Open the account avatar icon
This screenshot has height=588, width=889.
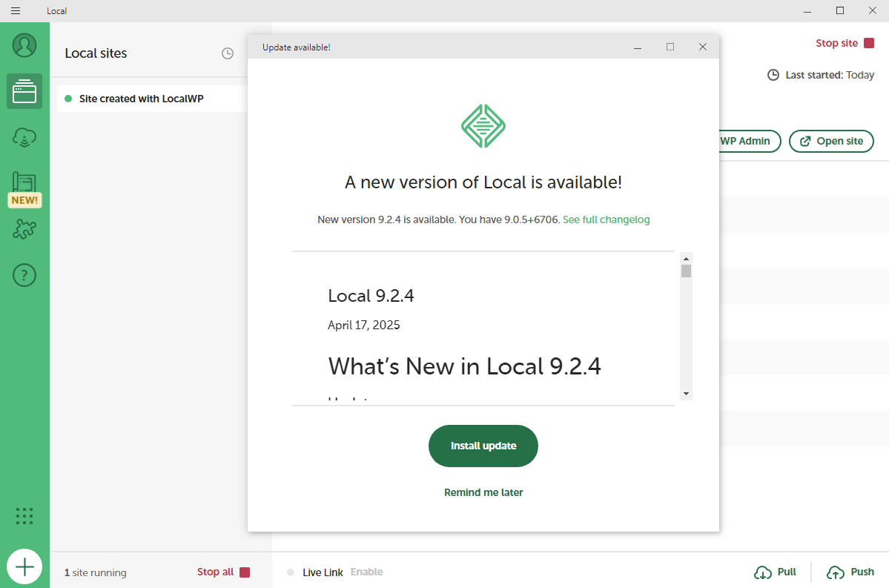click(x=24, y=45)
